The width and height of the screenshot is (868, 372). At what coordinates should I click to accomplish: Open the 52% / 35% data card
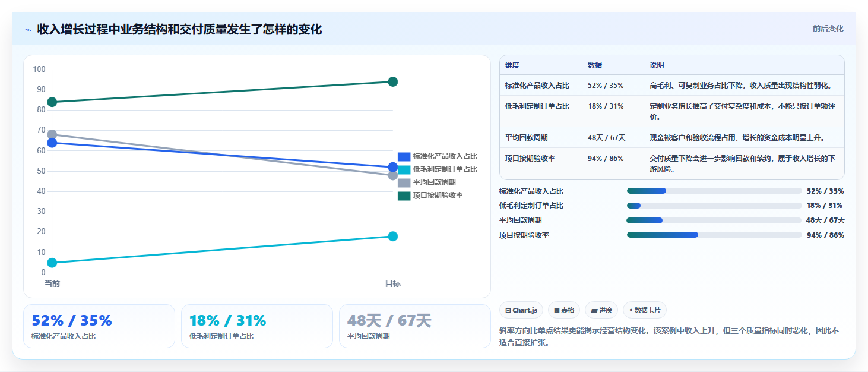click(99, 326)
